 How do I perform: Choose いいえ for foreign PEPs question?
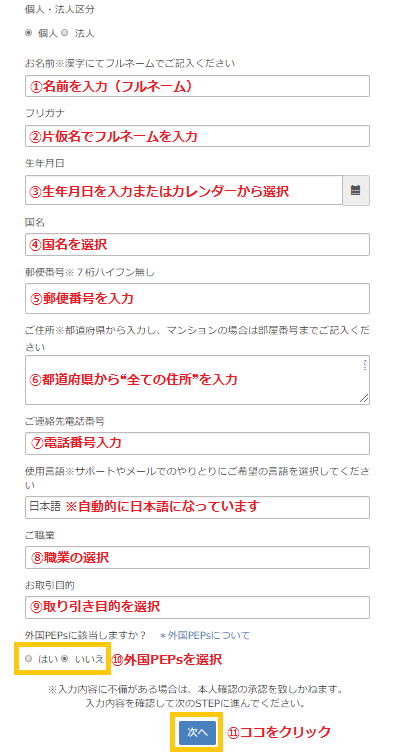(x=66, y=659)
